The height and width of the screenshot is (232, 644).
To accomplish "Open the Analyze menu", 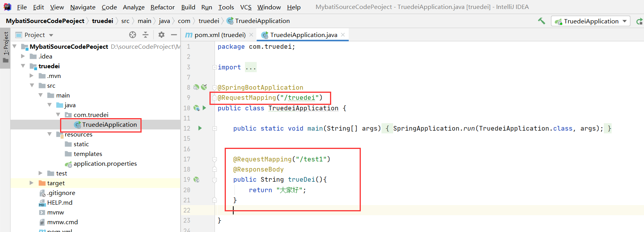I will tap(134, 7).
